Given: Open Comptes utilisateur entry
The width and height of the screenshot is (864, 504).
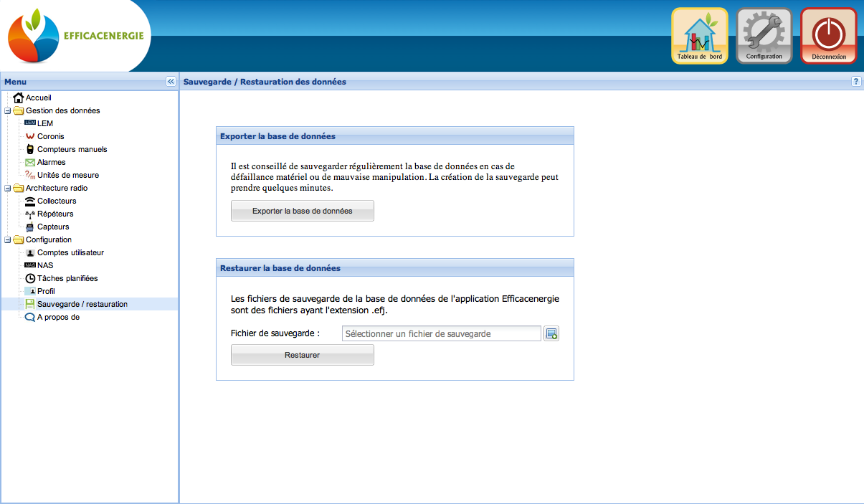Looking at the screenshot, I should 70,252.
